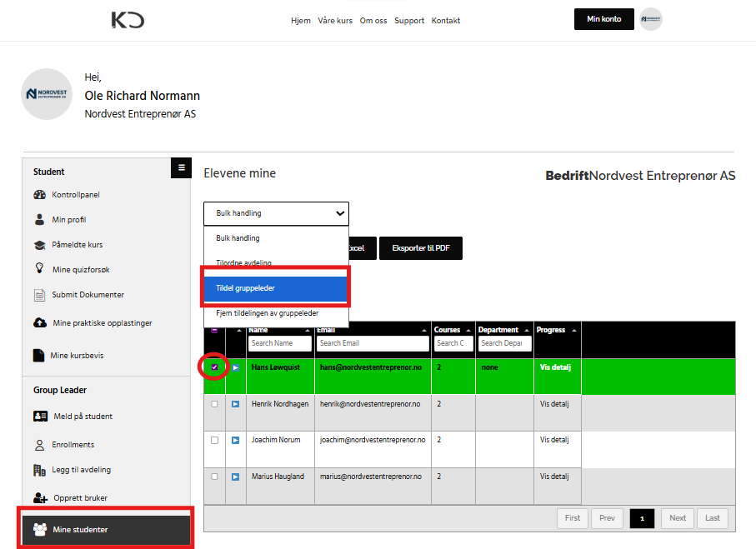Click Vis detalj for Hans Løwquist
Image resolution: width=756 pixels, height=549 pixels.
(x=555, y=367)
